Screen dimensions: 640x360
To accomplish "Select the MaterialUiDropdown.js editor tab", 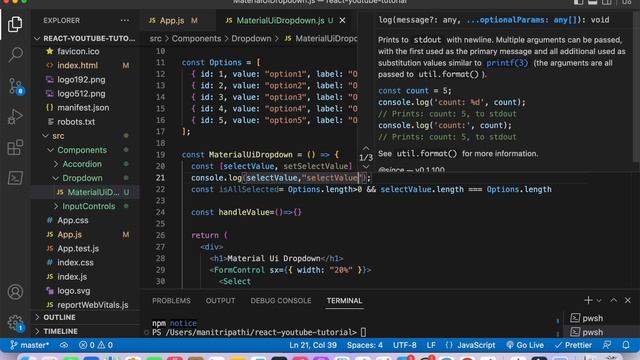I will click(x=280, y=20).
